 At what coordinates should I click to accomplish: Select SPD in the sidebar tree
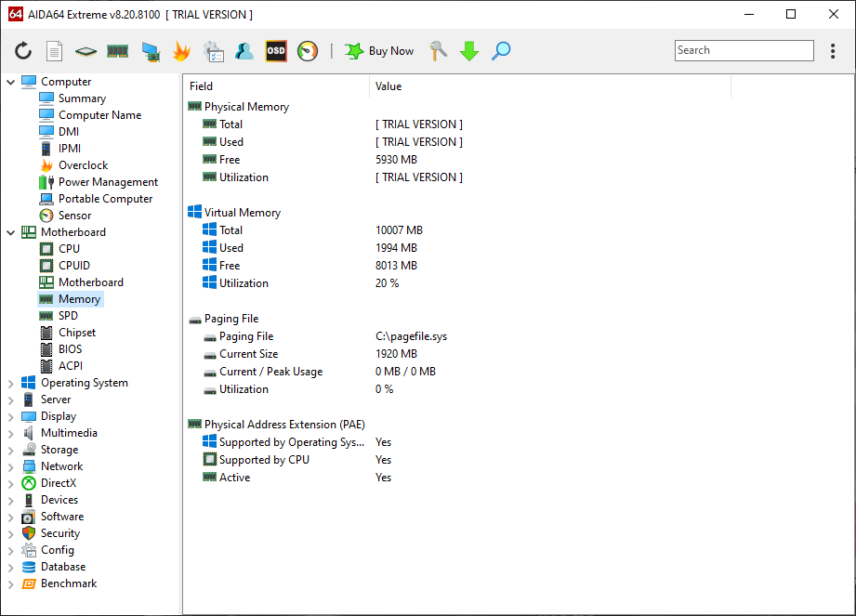(x=68, y=316)
